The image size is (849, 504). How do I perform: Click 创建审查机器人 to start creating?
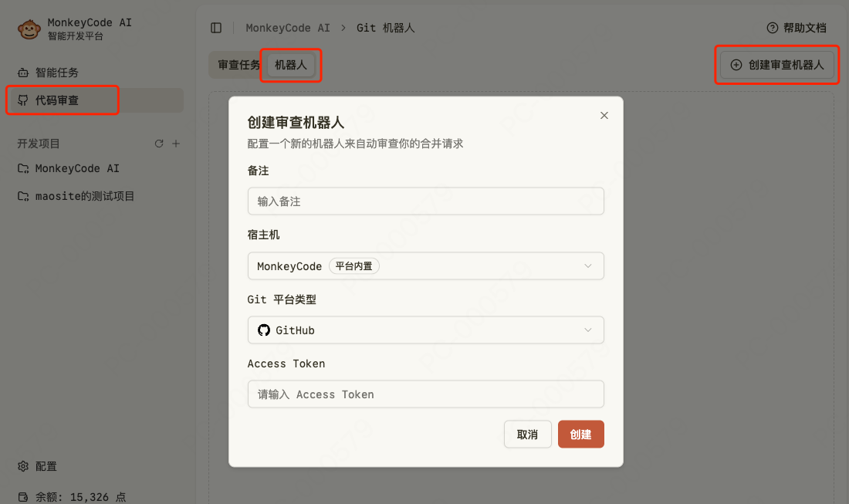click(776, 65)
